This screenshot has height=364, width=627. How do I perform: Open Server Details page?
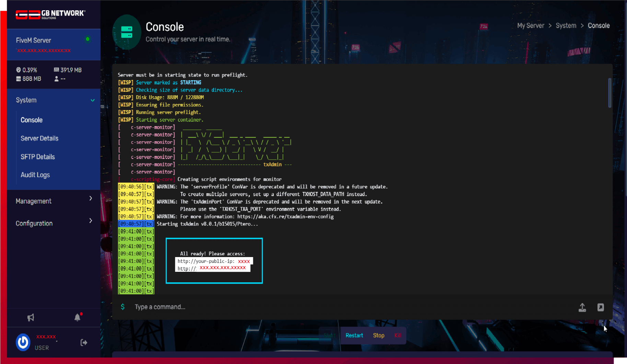39,138
